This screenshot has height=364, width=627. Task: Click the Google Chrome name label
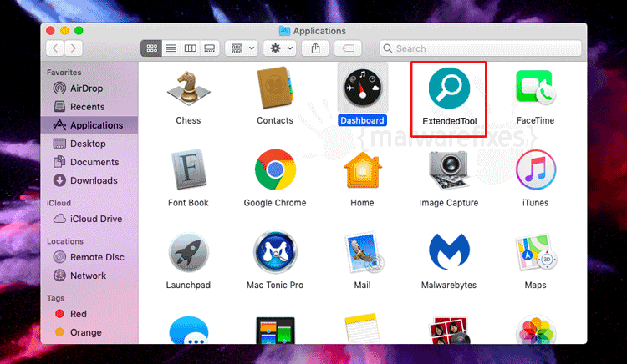275,203
